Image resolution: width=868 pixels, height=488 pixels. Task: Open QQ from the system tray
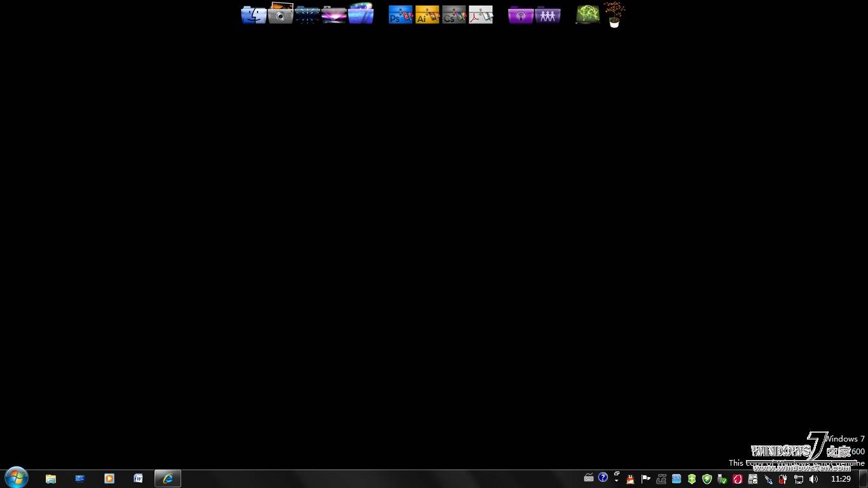point(630,478)
